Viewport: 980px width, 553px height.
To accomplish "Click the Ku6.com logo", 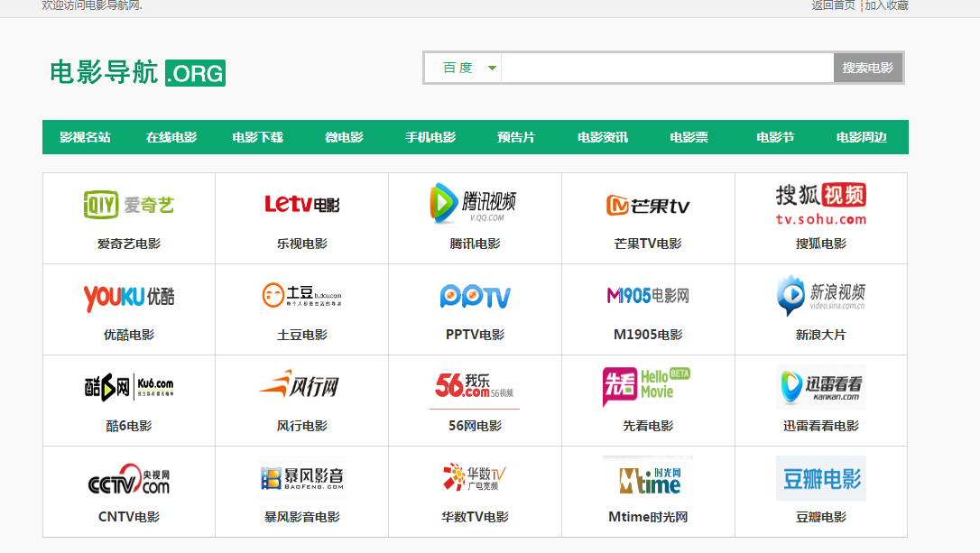I will point(129,387).
